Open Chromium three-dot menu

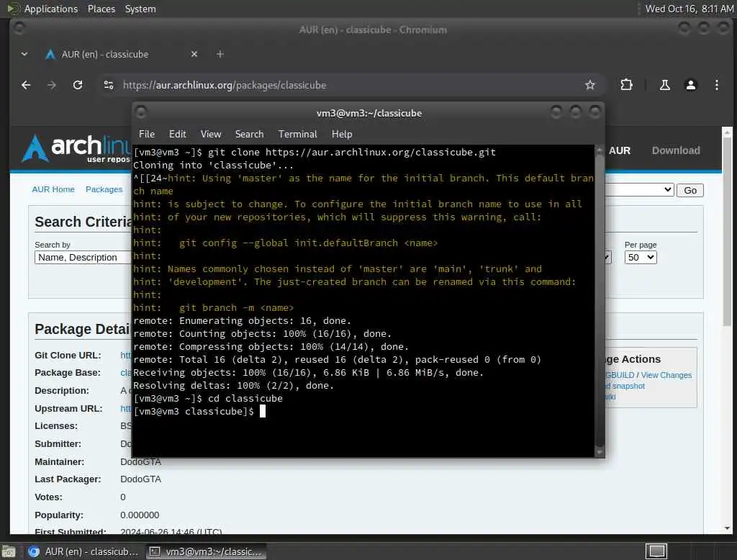(716, 85)
